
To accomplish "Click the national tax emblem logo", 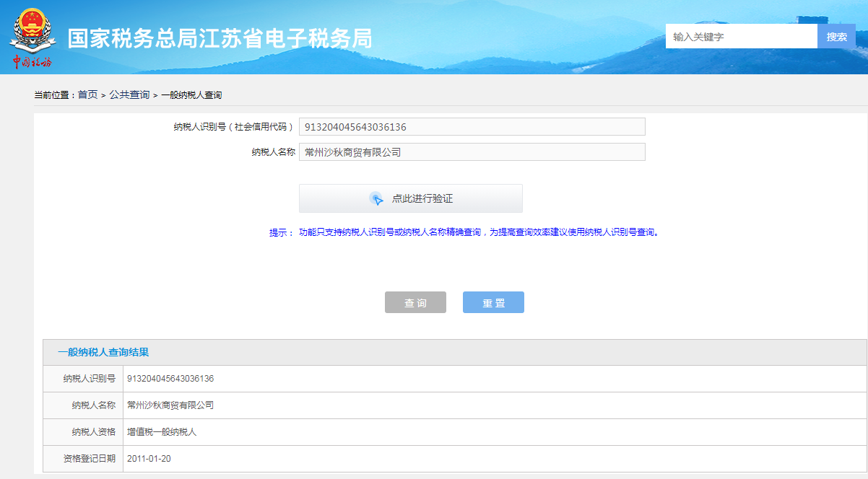I will point(32,30).
